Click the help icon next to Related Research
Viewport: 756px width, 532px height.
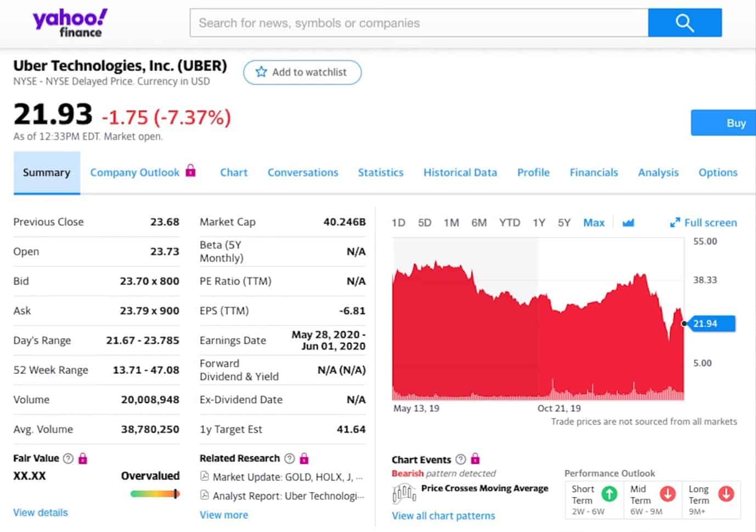(289, 459)
